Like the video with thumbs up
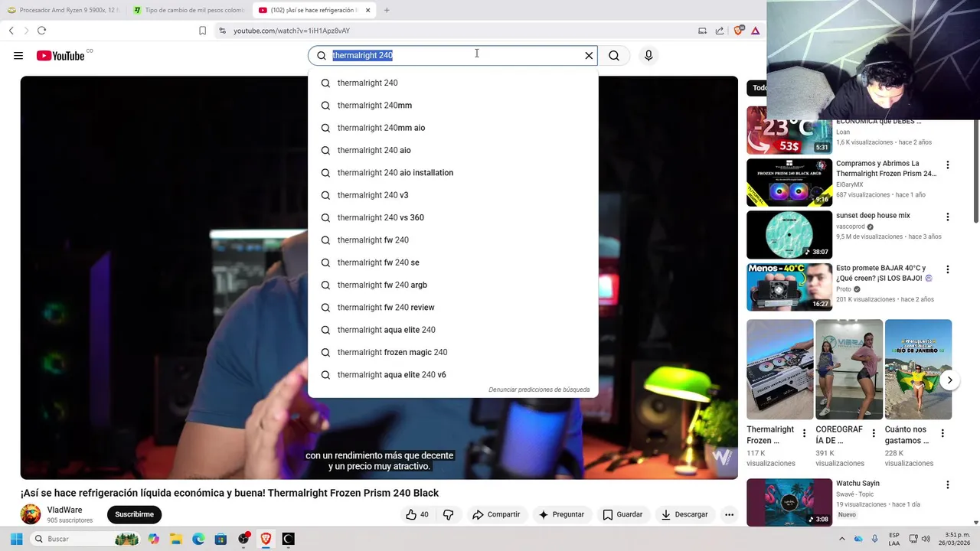 (417, 514)
